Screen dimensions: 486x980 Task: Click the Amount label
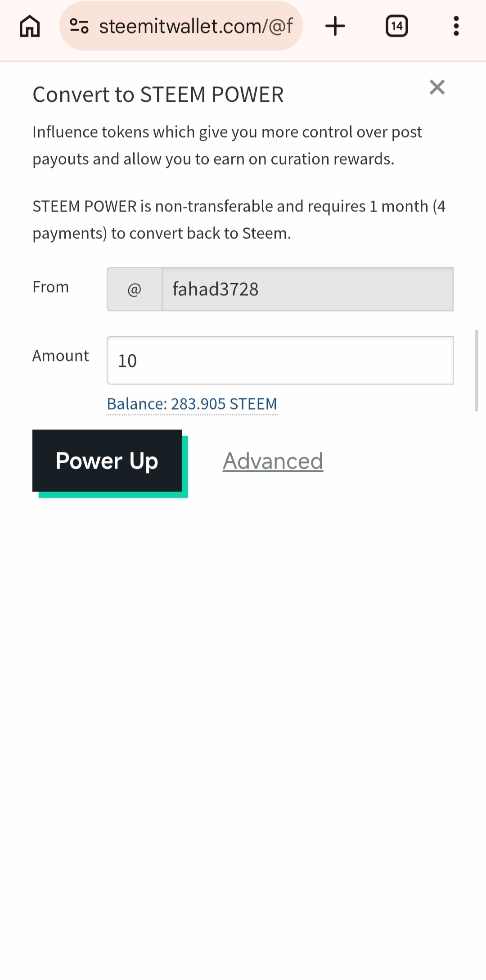pos(61,356)
